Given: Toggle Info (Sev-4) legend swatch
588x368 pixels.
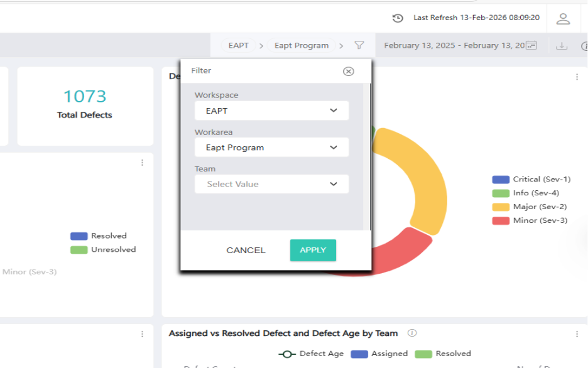Looking at the screenshot, I should (x=501, y=193).
